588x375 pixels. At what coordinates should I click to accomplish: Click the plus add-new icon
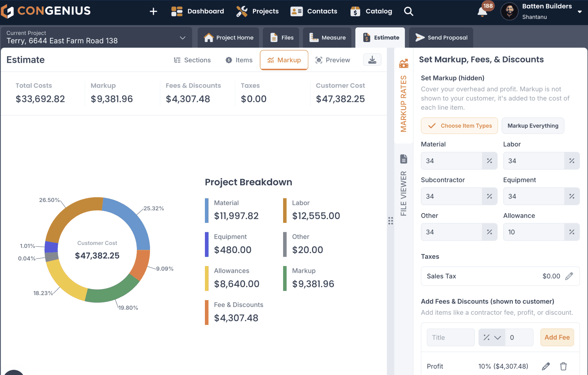point(153,11)
